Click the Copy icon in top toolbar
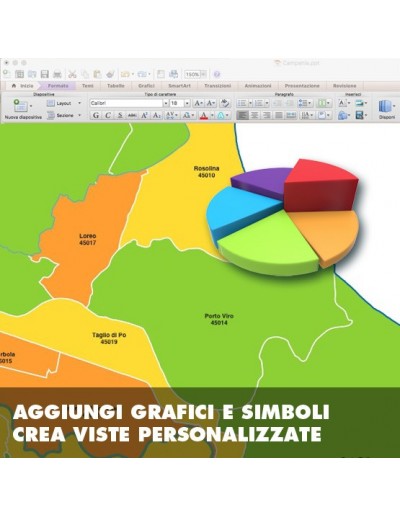The width and height of the screenshot is (400, 517). pos(85,74)
